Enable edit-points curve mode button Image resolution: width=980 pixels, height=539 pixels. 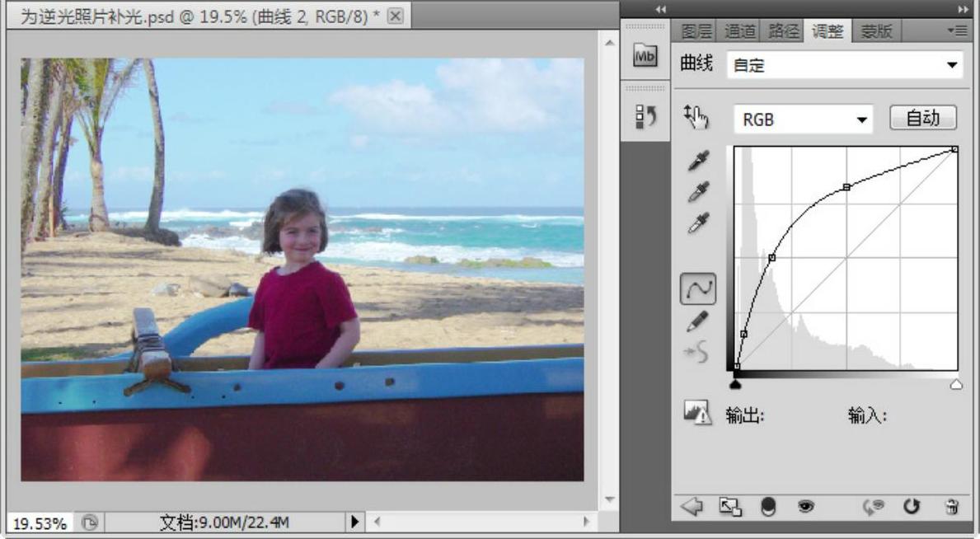click(x=697, y=289)
